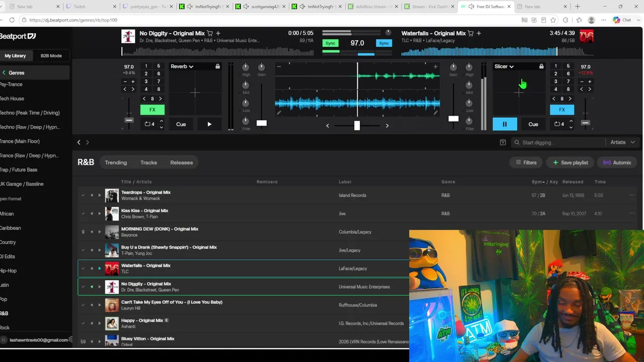Screen dimensions: 644x362
Task: Switch to the B2B Mode tab
Action: click(51, 56)
